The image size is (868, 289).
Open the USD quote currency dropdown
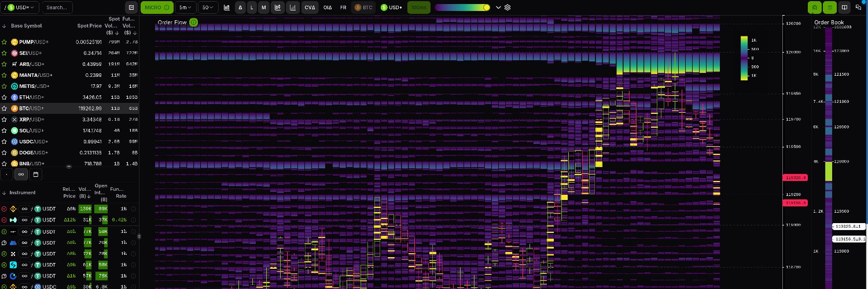[20, 8]
